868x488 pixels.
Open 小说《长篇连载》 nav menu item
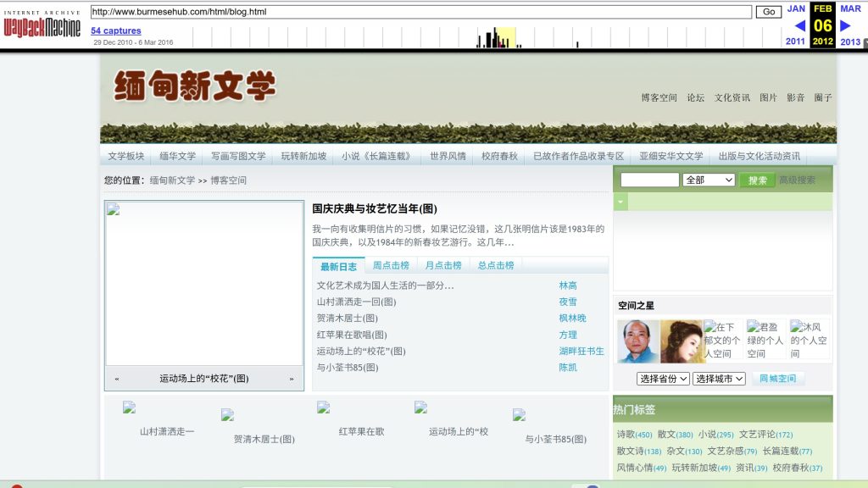(x=377, y=156)
